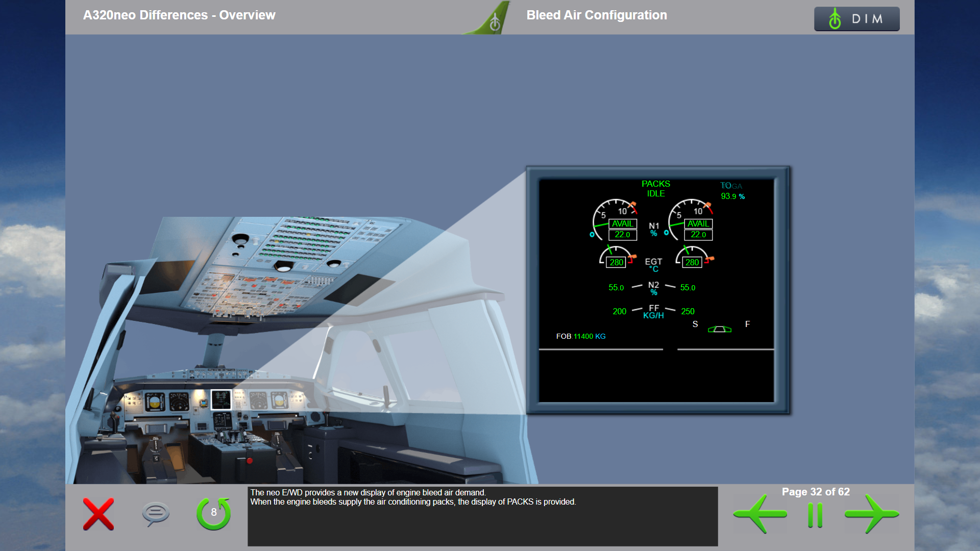This screenshot has width=980, height=551.
Task: Click the FF KG/H label
Action: tap(653, 312)
